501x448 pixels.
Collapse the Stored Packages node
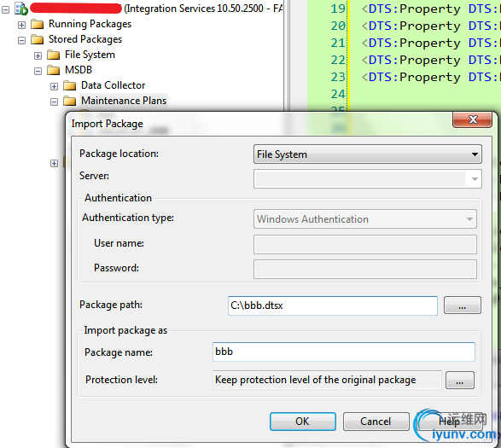(21, 41)
